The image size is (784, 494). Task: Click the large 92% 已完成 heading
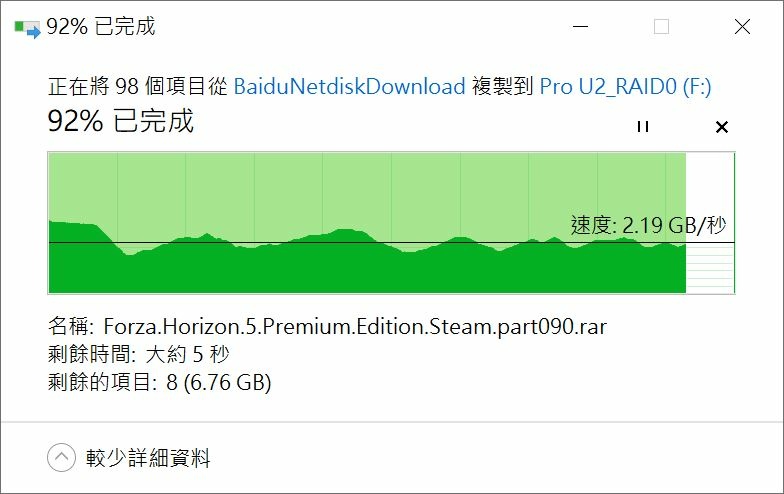tap(120, 121)
